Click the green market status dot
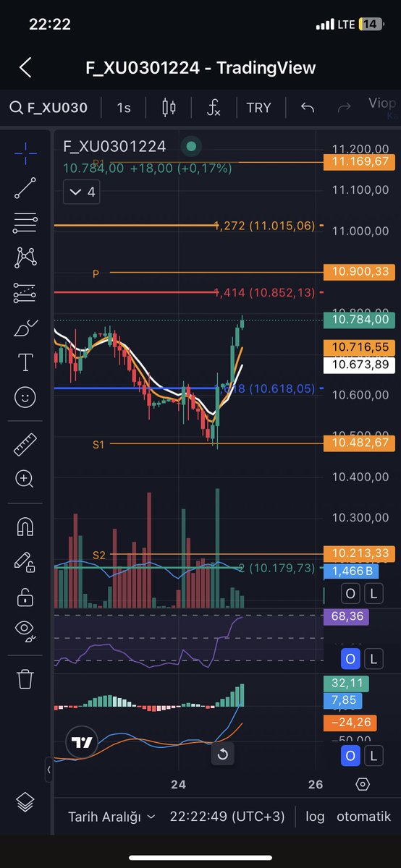Image resolution: width=401 pixels, height=868 pixels. click(190, 146)
